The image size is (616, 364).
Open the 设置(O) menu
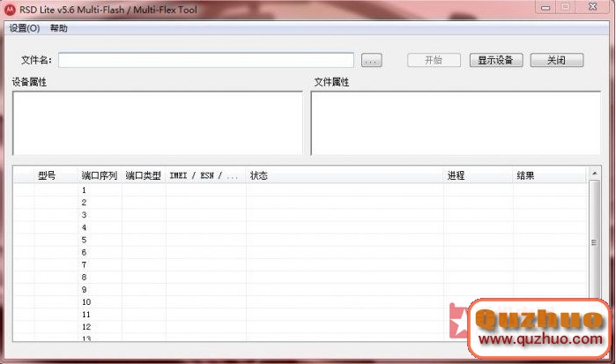click(25, 28)
